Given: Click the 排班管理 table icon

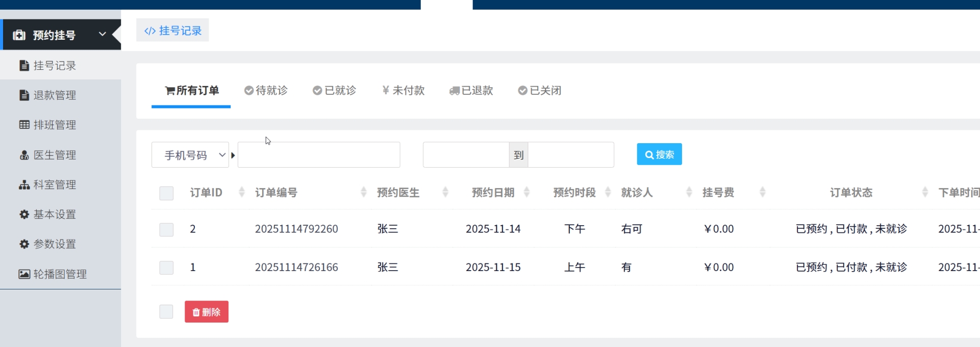Looking at the screenshot, I should pyautogui.click(x=24, y=125).
